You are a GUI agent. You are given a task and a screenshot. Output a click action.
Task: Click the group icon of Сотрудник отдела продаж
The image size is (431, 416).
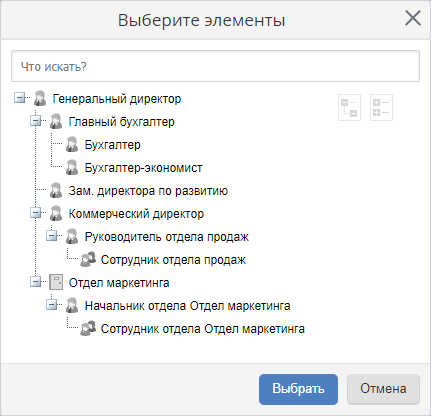pos(88,259)
